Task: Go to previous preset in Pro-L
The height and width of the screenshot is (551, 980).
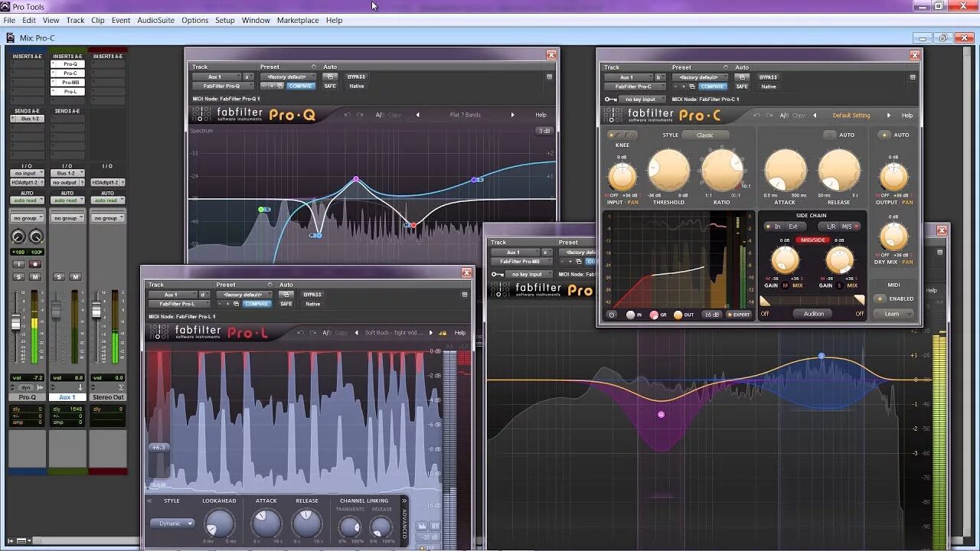Action: click(356, 333)
